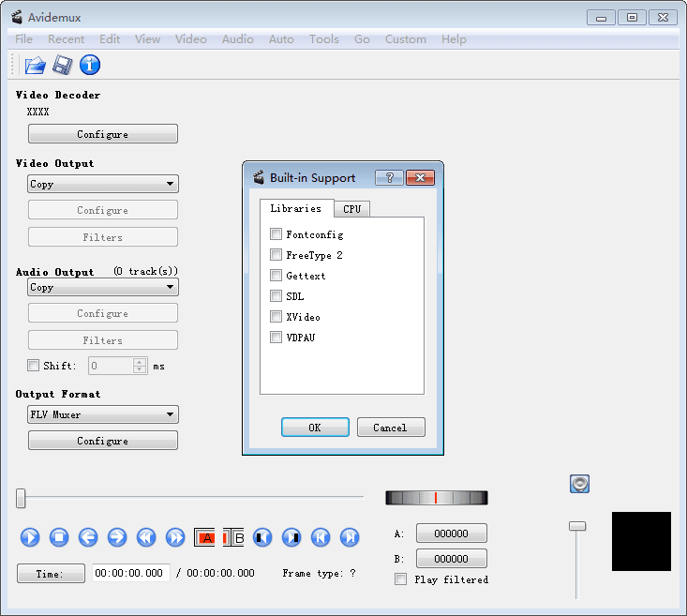
Task: Open the Custom menu
Action: coord(405,39)
